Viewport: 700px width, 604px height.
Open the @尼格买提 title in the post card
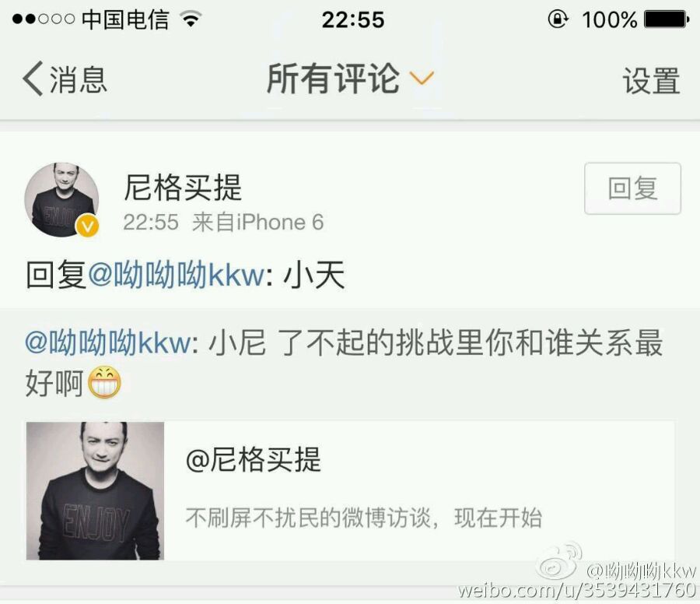coord(253,460)
